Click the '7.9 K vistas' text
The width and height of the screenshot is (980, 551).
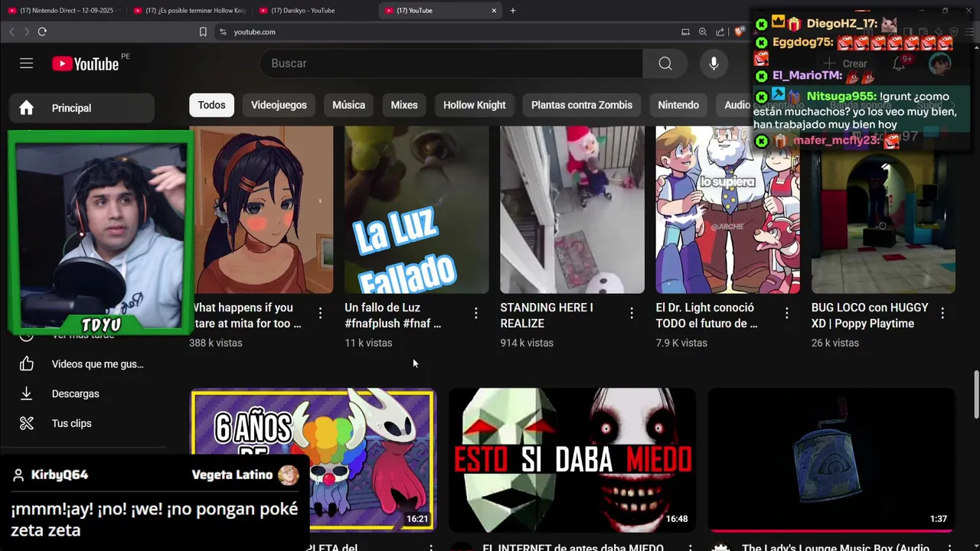pyautogui.click(x=681, y=343)
